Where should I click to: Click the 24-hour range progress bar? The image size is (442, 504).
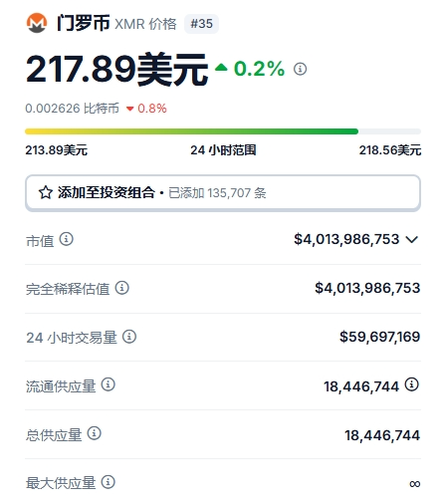click(223, 131)
